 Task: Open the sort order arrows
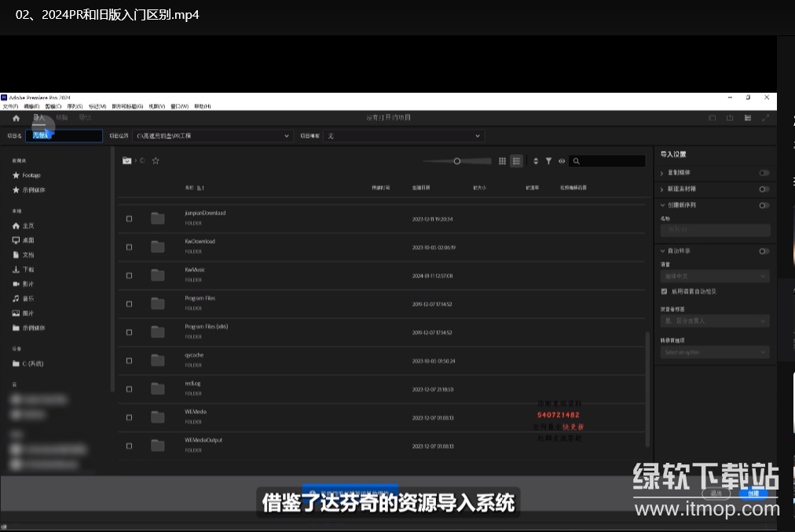[536, 161]
